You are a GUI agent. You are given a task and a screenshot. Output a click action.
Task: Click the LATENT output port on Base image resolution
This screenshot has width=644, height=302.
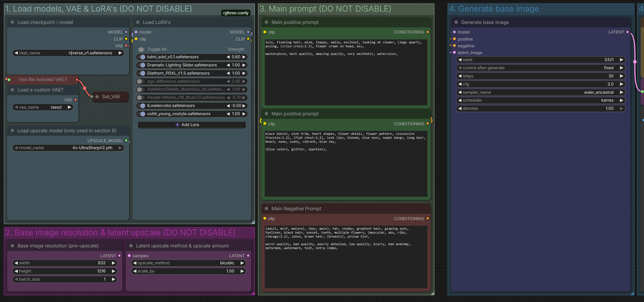coord(120,256)
